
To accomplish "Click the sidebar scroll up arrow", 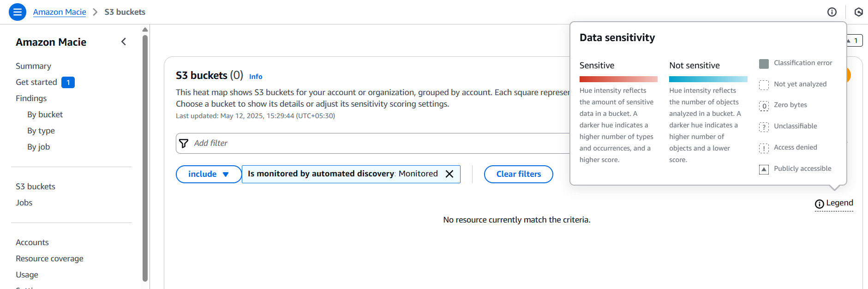I will pyautogui.click(x=145, y=30).
